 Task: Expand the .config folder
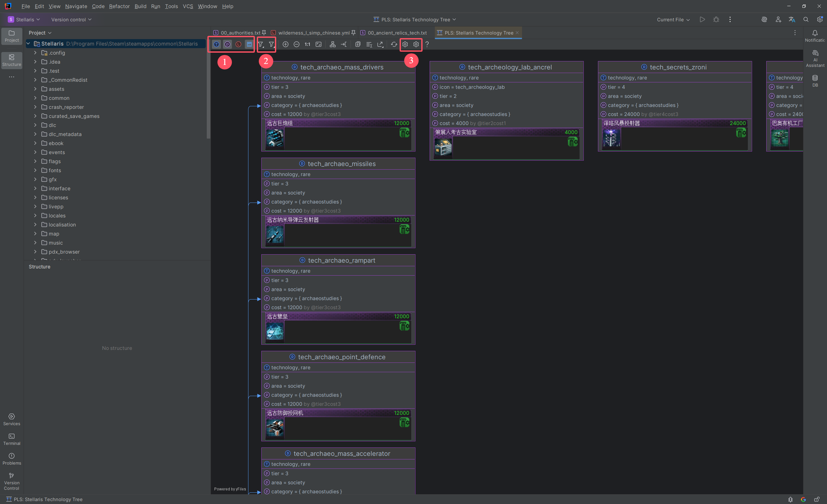coord(35,53)
